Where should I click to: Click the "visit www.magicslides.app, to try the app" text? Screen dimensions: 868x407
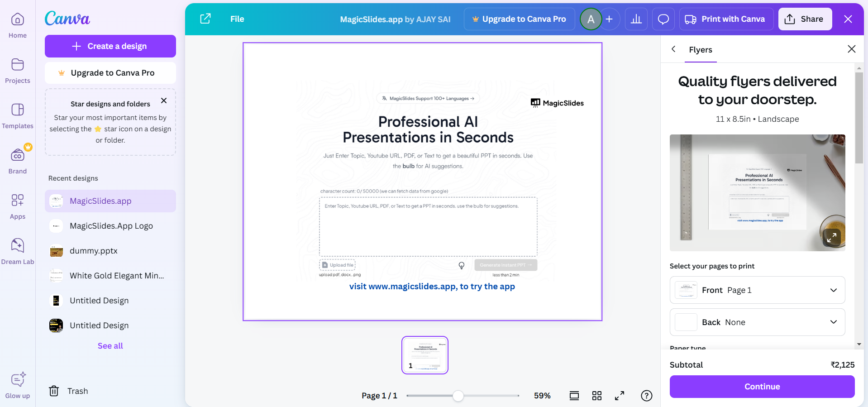[x=432, y=286]
